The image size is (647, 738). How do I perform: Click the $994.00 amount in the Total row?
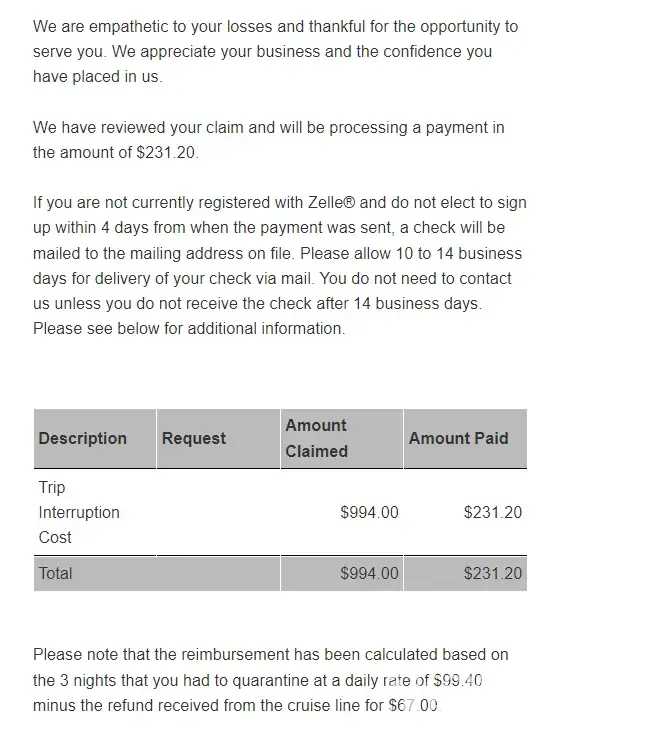click(x=369, y=573)
